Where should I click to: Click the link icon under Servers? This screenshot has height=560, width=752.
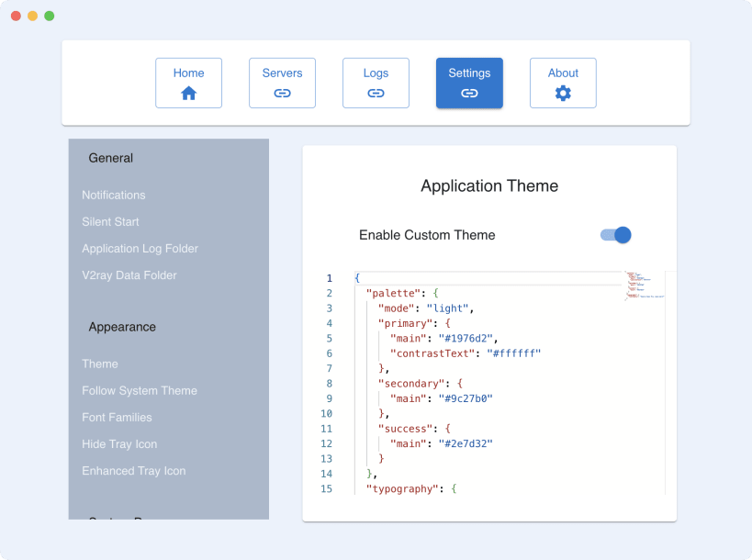pos(282,93)
